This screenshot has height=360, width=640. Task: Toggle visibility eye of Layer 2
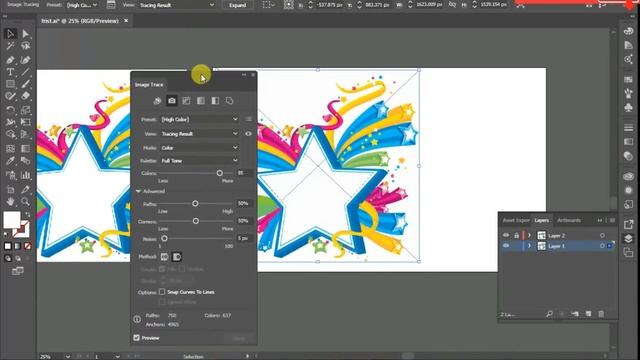click(506, 236)
